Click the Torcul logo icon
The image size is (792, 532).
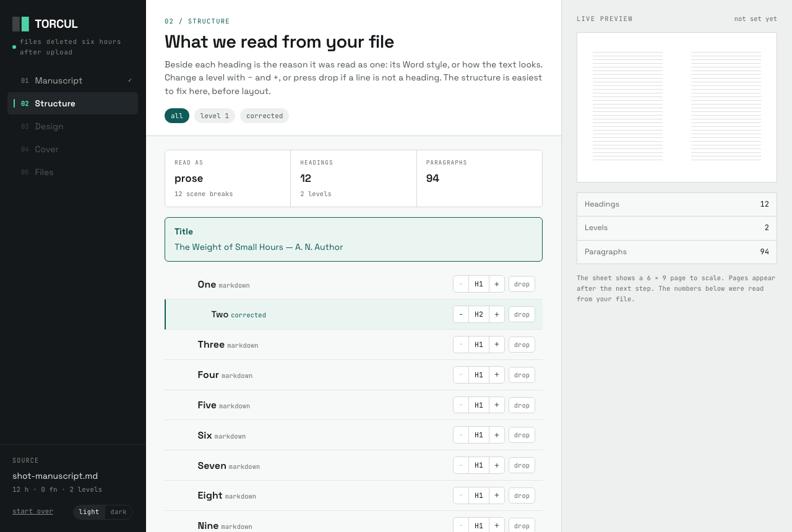pyautogui.click(x=21, y=24)
